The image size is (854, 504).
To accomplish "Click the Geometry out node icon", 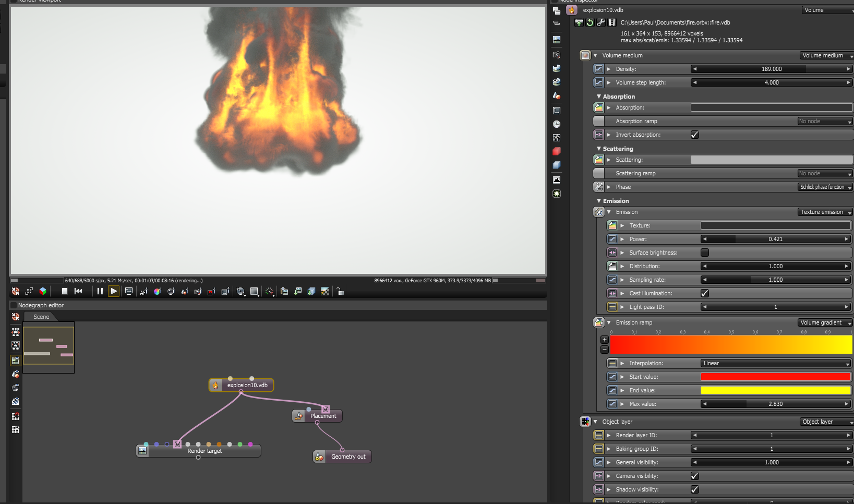I will click(319, 457).
